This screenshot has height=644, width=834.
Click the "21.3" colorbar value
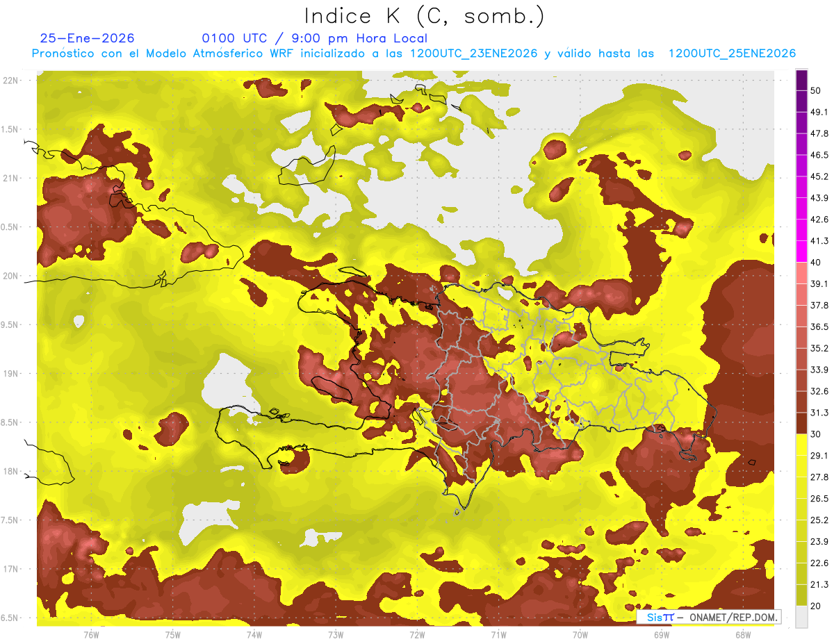click(819, 585)
